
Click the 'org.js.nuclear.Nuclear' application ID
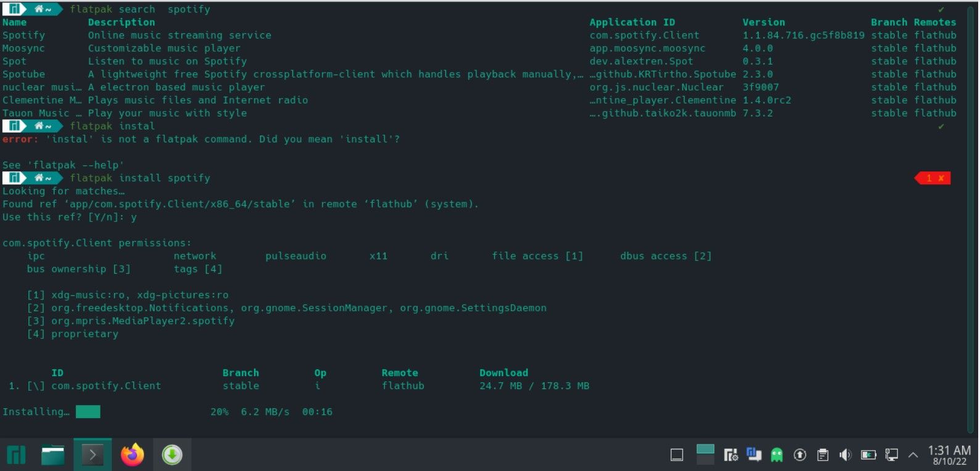coord(657,87)
